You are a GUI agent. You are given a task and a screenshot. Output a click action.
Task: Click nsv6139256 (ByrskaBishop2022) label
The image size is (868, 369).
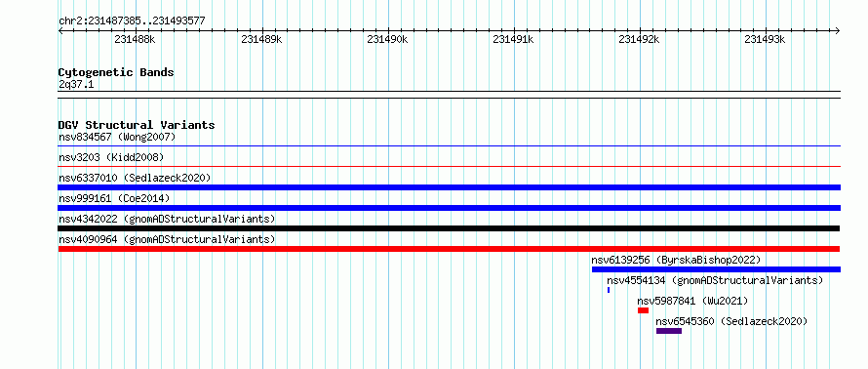pyautogui.click(x=676, y=260)
